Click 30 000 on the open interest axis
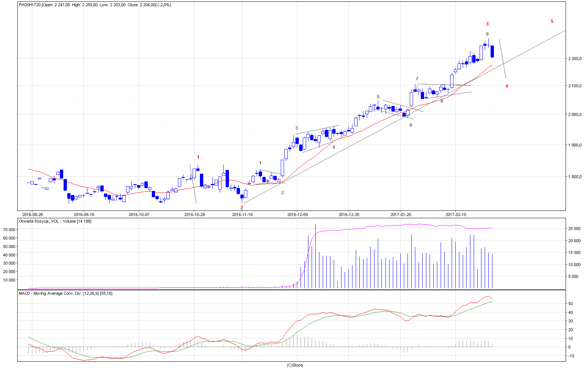This screenshot has height=368, width=588. [9, 263]
